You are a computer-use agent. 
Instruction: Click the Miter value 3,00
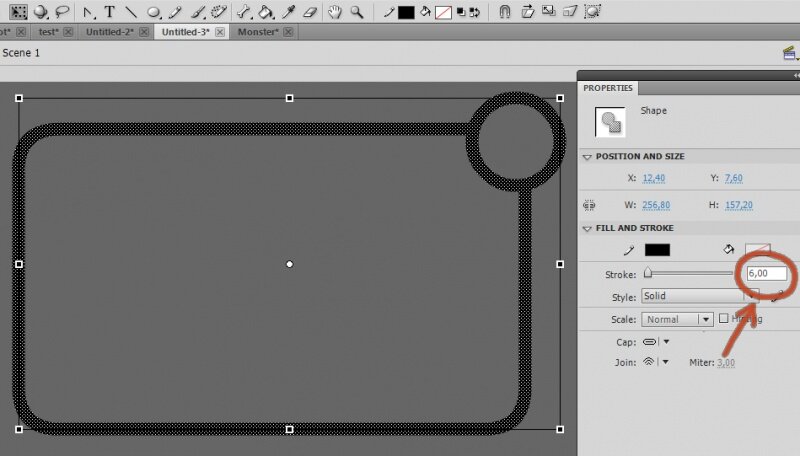pyautogui.click(x=726, y=362)
